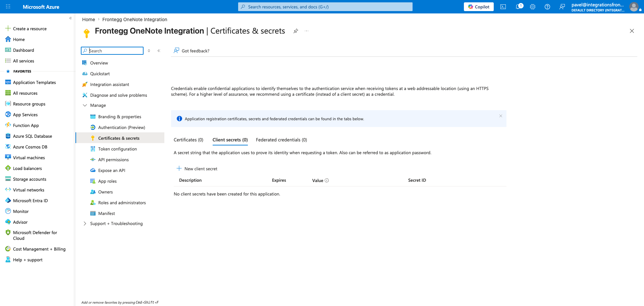Select Overview in the resource menu
This screenshot has width=644, height=306.
tap(99, 63)
